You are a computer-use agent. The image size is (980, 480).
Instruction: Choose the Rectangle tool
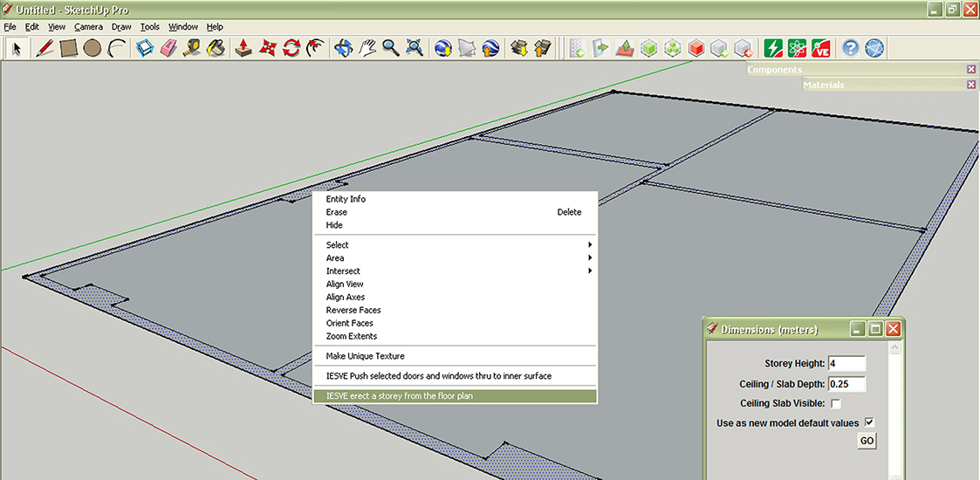point(68,48)
